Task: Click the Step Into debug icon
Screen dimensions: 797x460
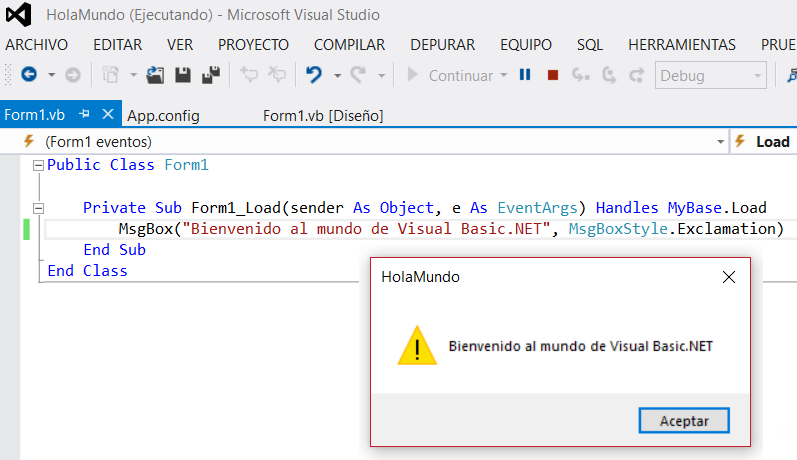Action: [x=580, y=75]
